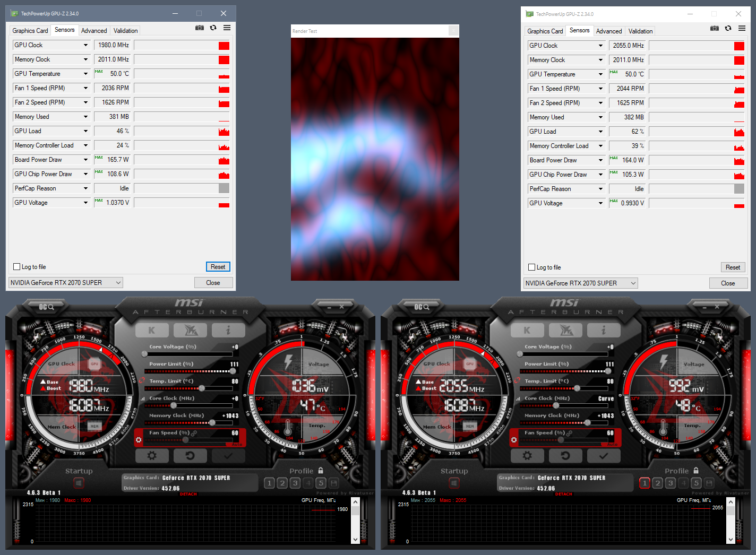Expand the Memory Used dropdown in left GPU-Z

pos(85,117)
